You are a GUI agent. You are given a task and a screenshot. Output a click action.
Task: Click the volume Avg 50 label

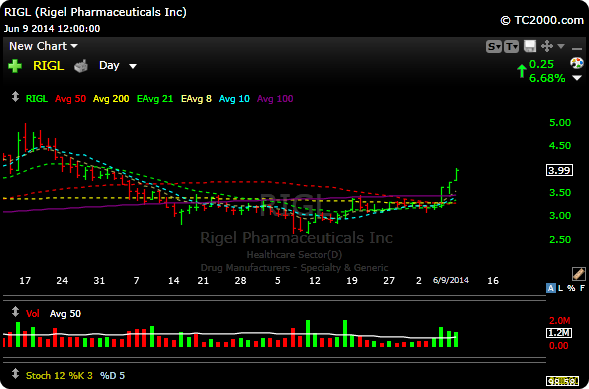coord(65,314)
